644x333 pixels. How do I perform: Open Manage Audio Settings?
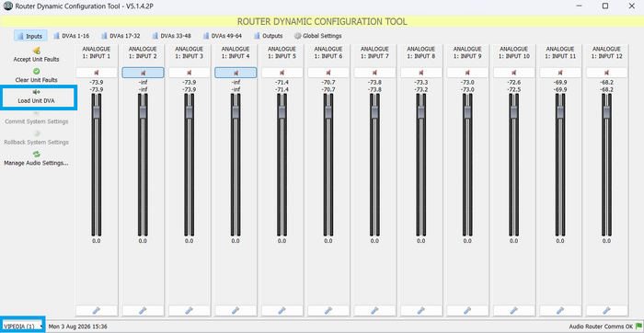point(36,158)
